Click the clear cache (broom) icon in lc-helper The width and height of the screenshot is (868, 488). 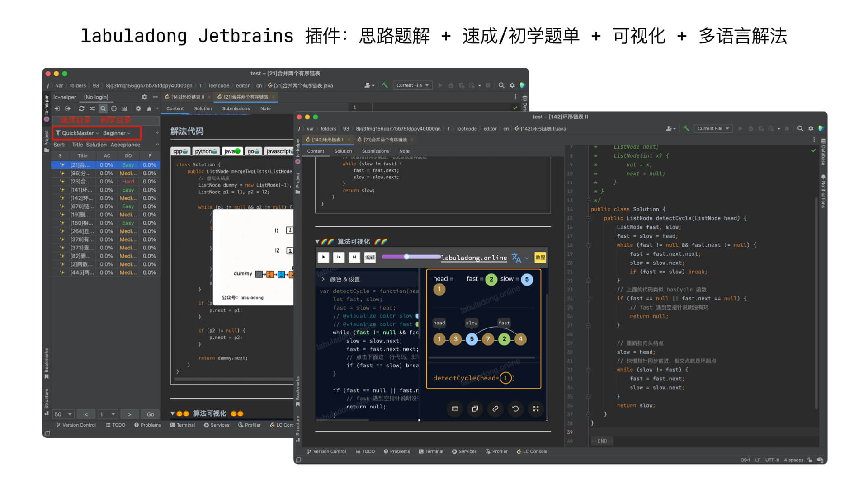pos(149,108)
